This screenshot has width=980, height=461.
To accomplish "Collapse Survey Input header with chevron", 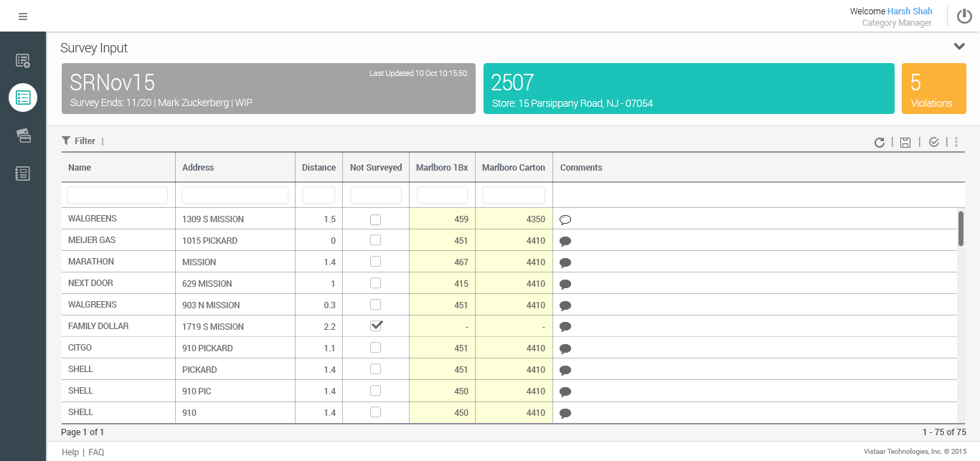I will pos(959,47).
